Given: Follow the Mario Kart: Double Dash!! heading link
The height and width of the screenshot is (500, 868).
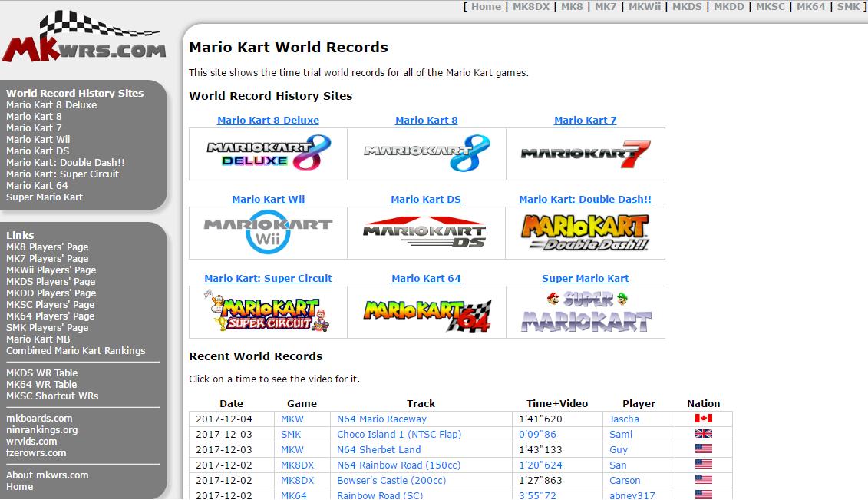Looking at the screenshot, I should pyautogui.click(x=585, y=200).
